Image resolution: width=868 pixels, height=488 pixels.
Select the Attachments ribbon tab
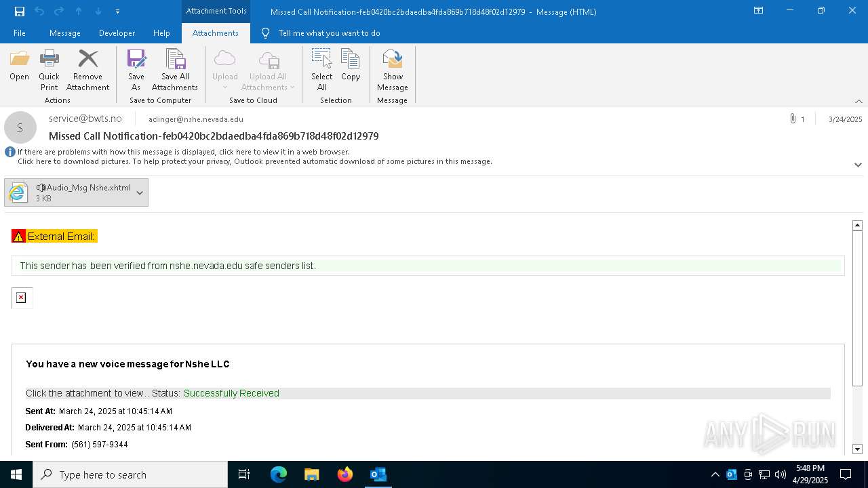click(216, 33)
